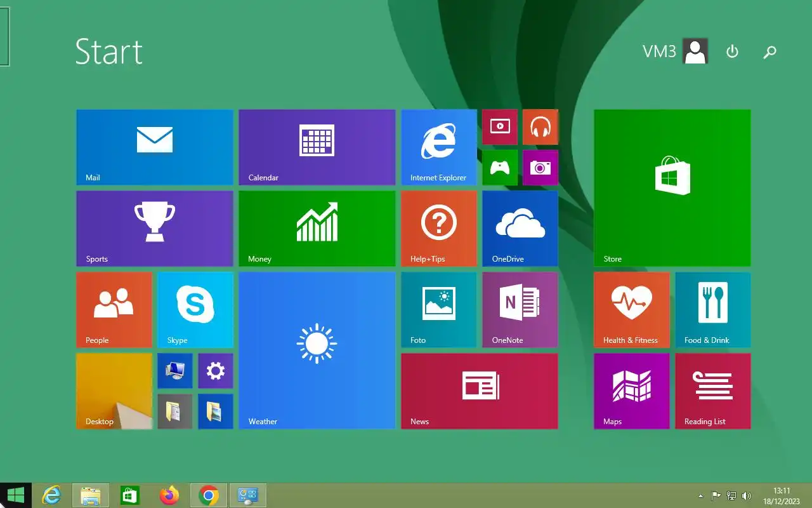Launch Firefox from the taskbar
The height and width of the screenshot is (508, 812).
[x=169, y=495]
